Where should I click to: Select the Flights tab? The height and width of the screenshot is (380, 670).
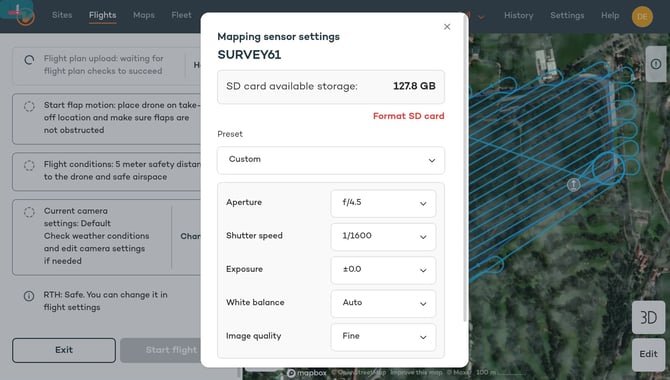[x=103, y=15]
